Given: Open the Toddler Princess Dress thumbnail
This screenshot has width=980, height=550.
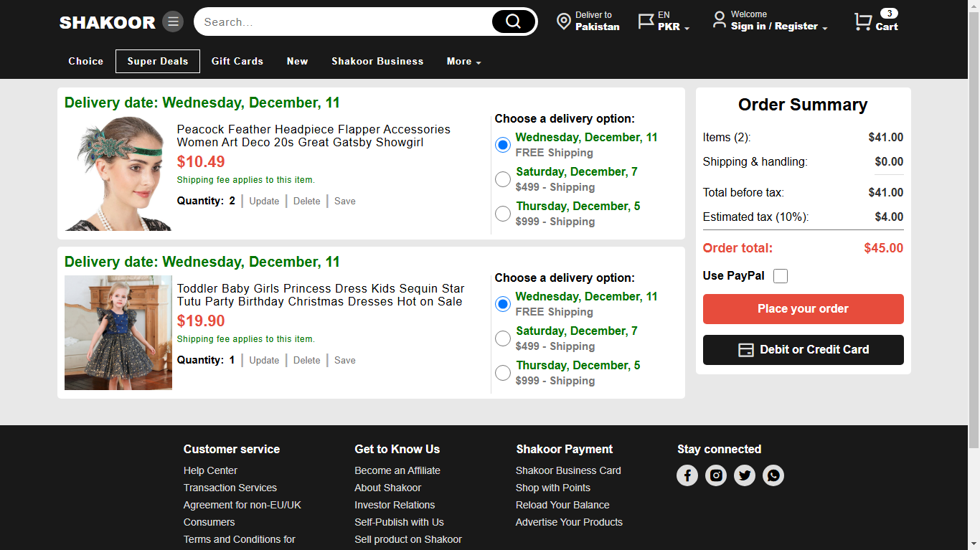Looking at the screenshot, I should [118, 333].
